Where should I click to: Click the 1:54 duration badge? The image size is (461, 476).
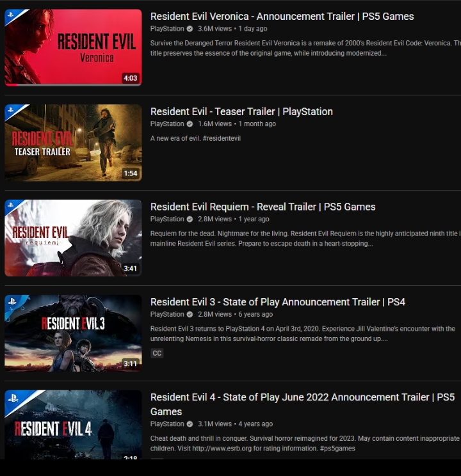pos(131,173)
